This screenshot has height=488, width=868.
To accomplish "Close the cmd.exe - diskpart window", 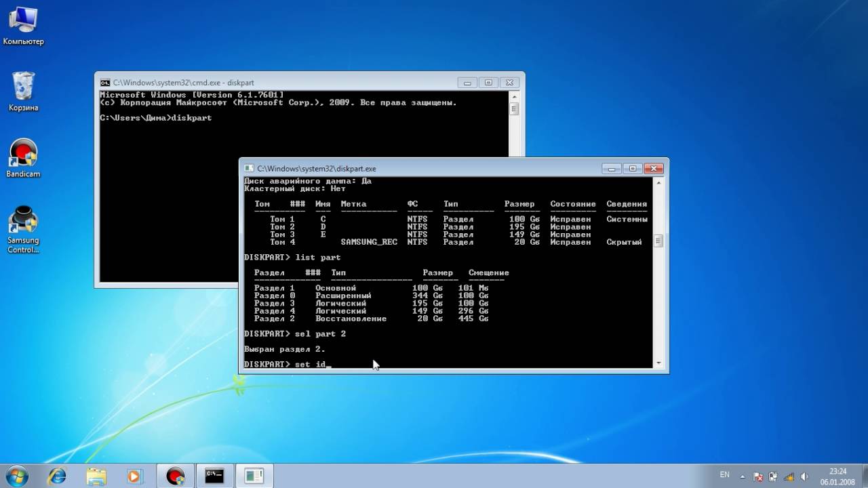I will 510,82.
